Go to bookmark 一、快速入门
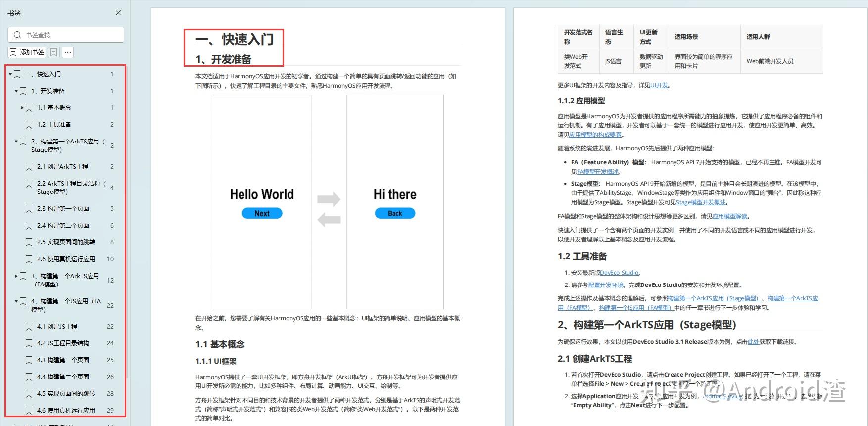The height and width of the screenshot is (426, 868). tap(43, 74)
